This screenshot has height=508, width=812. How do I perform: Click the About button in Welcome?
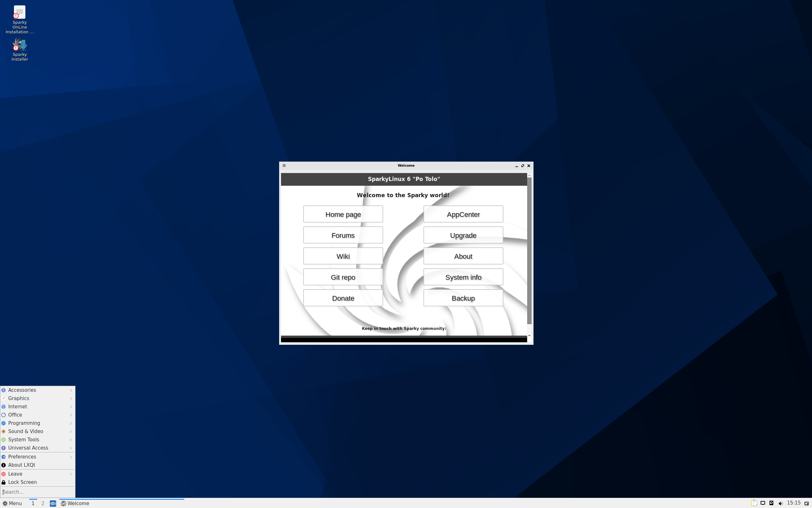(463, 256)
